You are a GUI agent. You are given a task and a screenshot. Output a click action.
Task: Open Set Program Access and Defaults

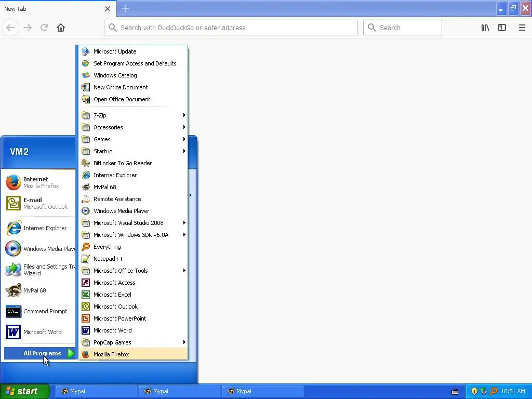tap(133, 63)
